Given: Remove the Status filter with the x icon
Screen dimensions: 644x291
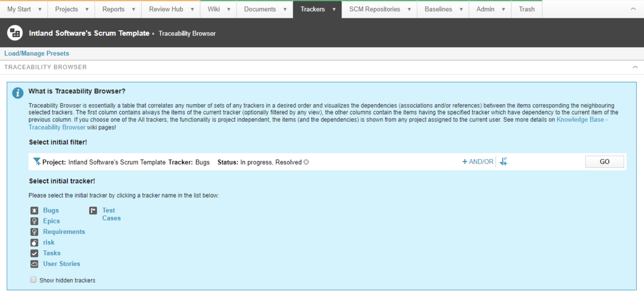Looking at the screenshot, I should pos(306,162).
